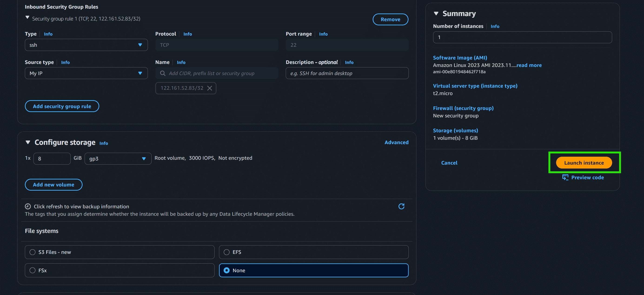The image size is (644, 295).
Task: Click the Launch instance button
Action: click(x=584, y=163)
